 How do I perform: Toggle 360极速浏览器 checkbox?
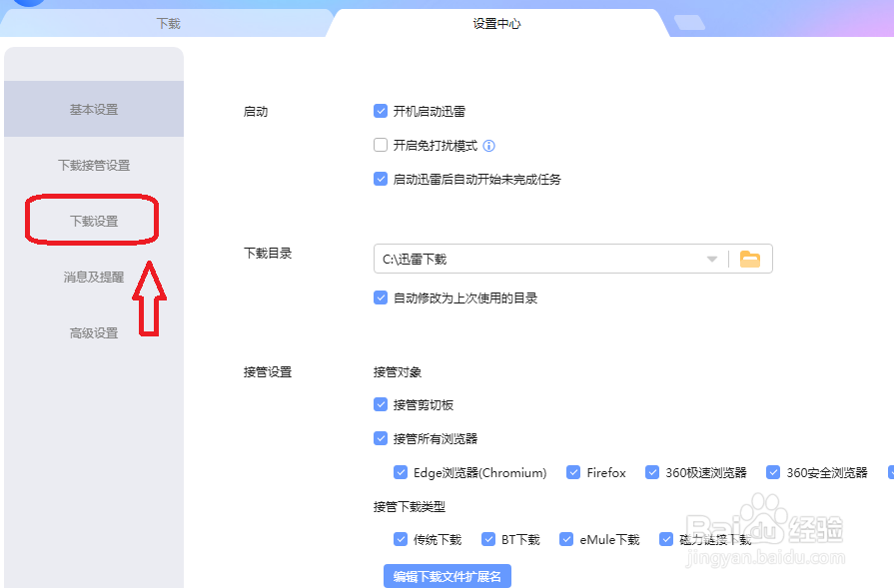(651, 472)
